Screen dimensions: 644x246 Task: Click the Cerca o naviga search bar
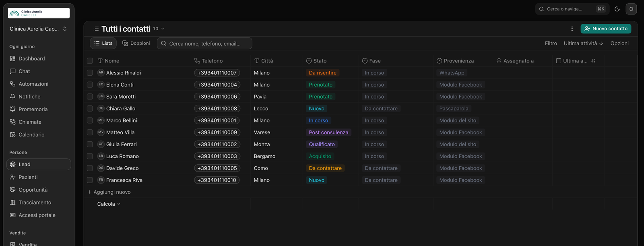point(572,9)
